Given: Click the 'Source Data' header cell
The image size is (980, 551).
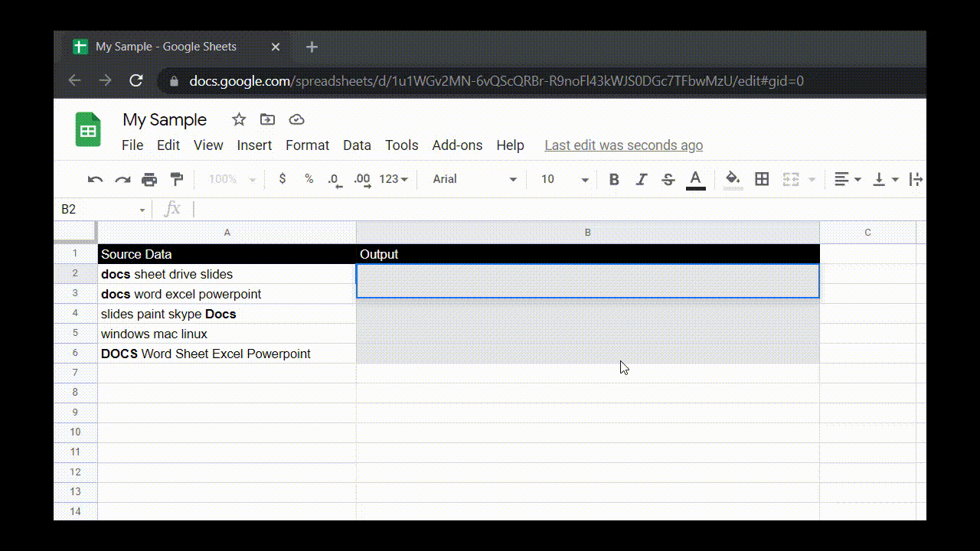Looking at the screenshot, I should coord(227,254).
